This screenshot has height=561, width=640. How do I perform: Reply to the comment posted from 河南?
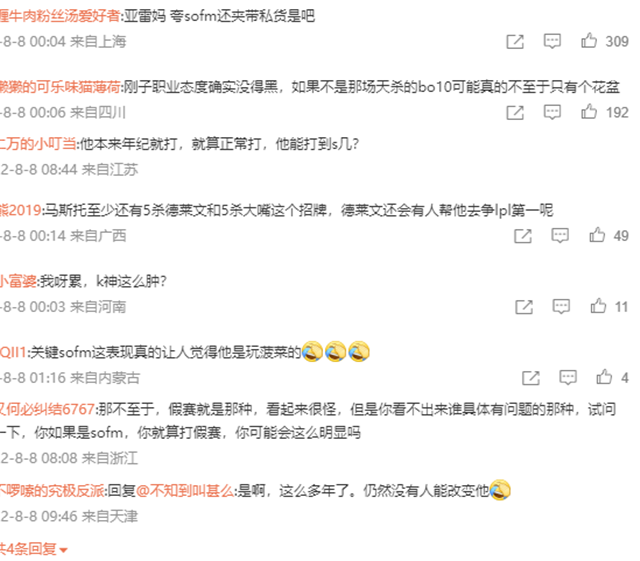(x=561, y=307)
